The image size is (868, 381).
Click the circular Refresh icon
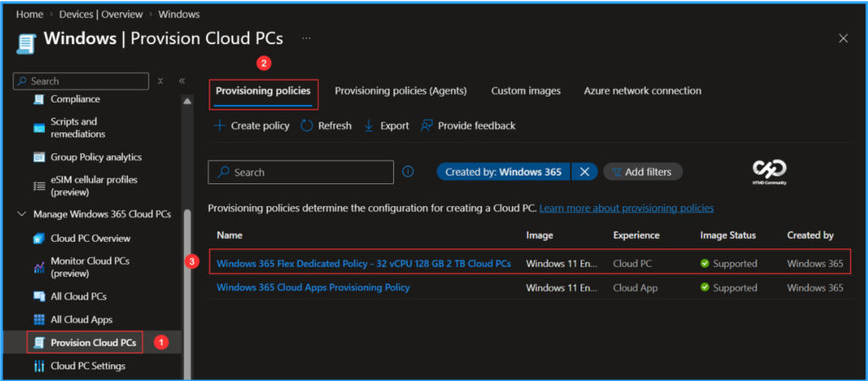[x=307, y=126]
